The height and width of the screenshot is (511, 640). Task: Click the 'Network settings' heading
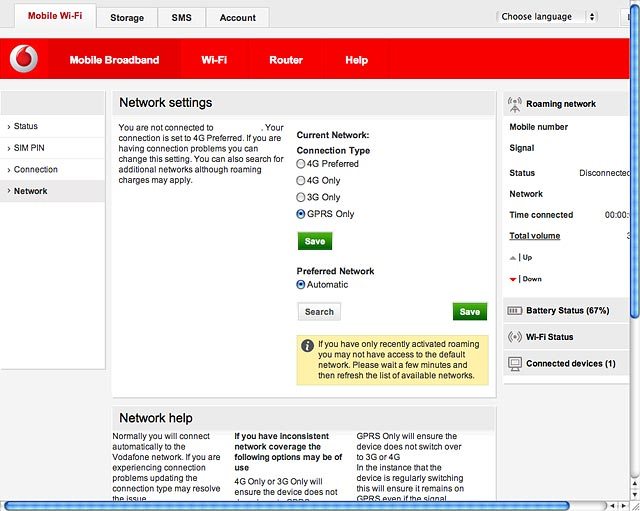tap(166, 103)
